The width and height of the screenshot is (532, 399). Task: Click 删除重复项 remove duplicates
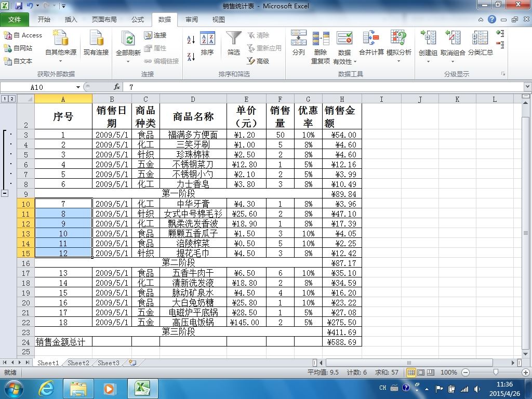click(x=321, y=47)
